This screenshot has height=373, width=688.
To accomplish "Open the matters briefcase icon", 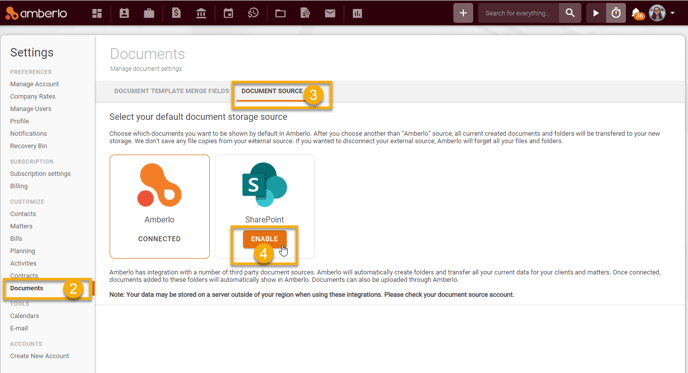I will click(x=149, y=14).
